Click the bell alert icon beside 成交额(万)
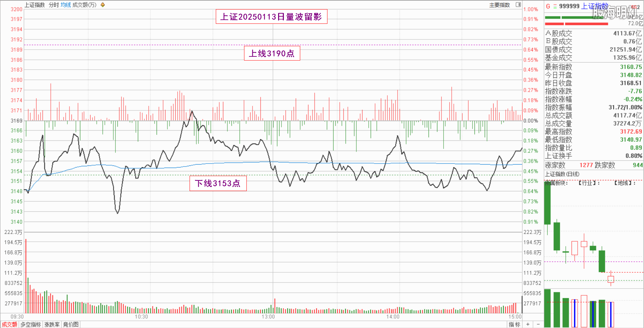The image size is (644, 328). pyautogui.click(x=103, y=5)
